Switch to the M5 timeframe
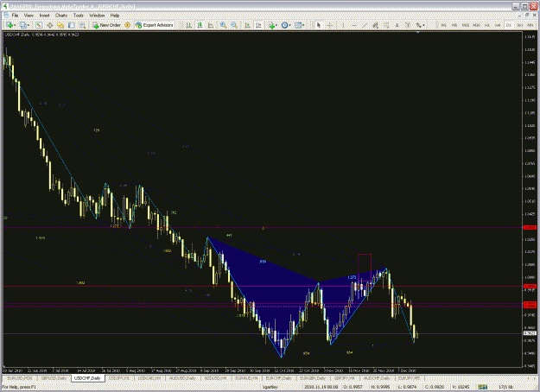The height and width of the screenshot is (392, 540). click(454, 25)
